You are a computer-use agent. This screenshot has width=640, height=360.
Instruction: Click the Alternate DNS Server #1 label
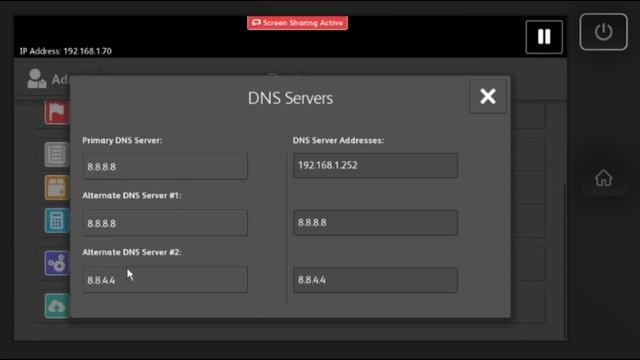pos(132,196)
